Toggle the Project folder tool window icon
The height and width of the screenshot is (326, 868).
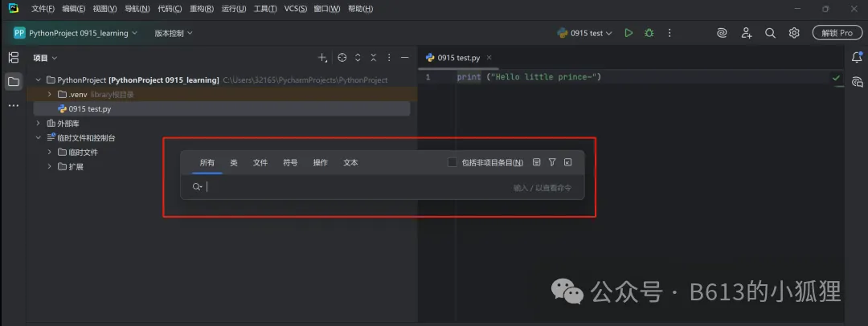(x=14, y=82)
